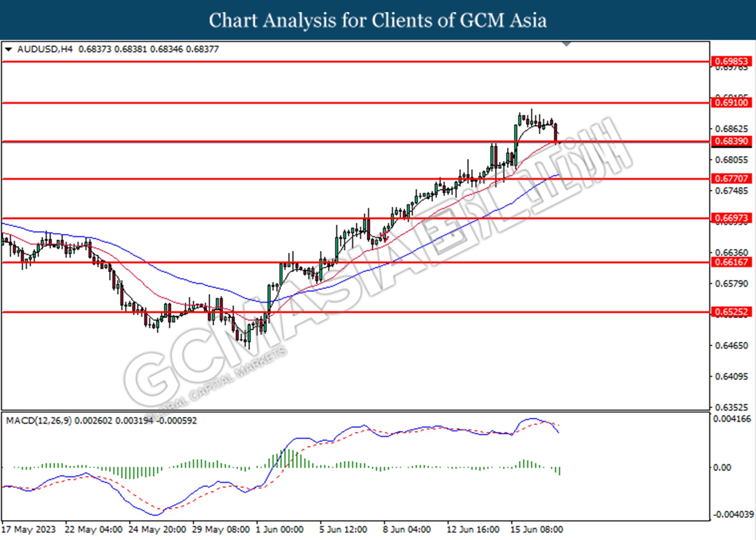The height and width of the screenshot is (540, 756).
Task: Click the MACD(12,26,9) indicator label
Action: 39,421
